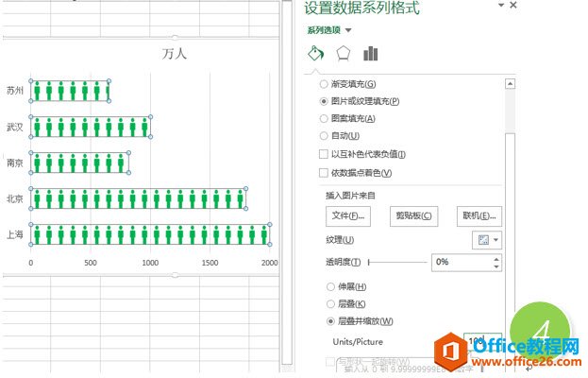Click the pane scrollbar up arrow
Viewport: 588px width, 378px height.
point(510,84)
